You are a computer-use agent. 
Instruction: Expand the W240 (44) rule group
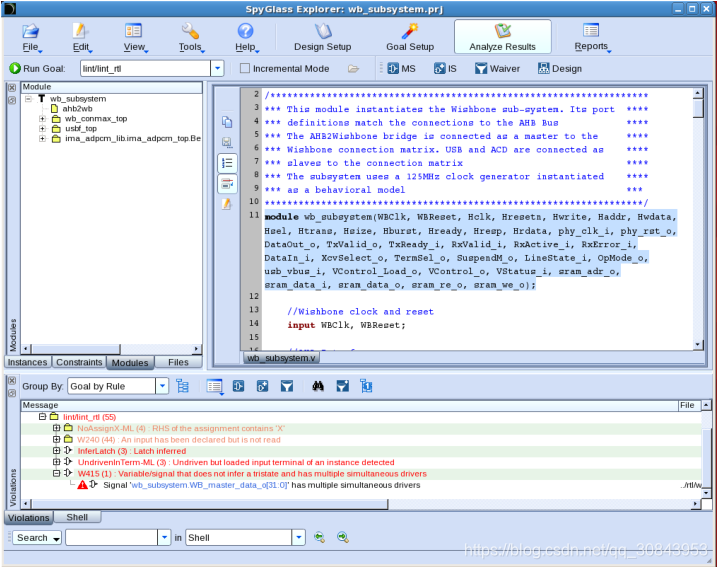click(x=56, y=439)
